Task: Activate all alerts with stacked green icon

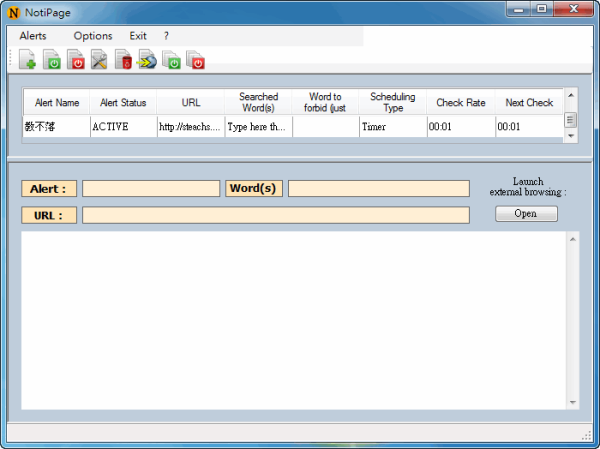Action: 172,61
